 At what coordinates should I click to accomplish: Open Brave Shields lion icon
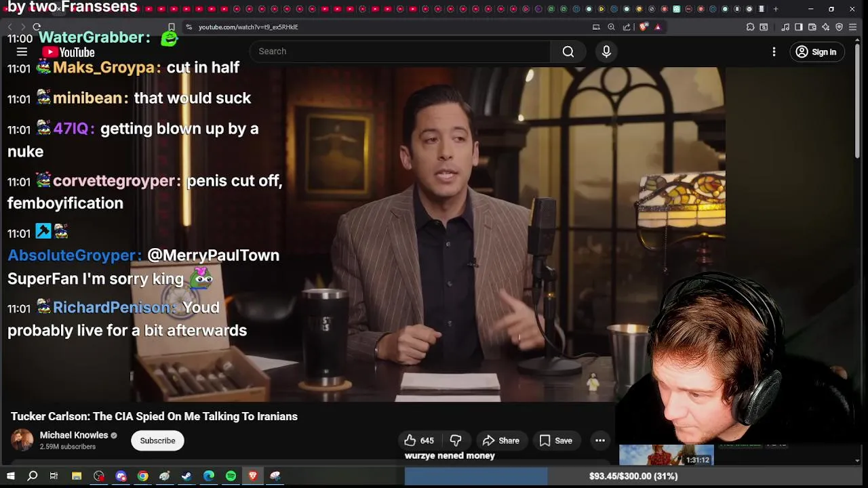[x=644, y=27]
